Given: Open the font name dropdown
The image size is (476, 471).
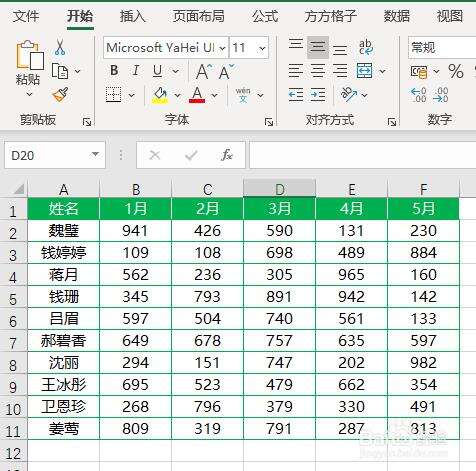Looking at the screenshot, I should [x=222, y=48].
